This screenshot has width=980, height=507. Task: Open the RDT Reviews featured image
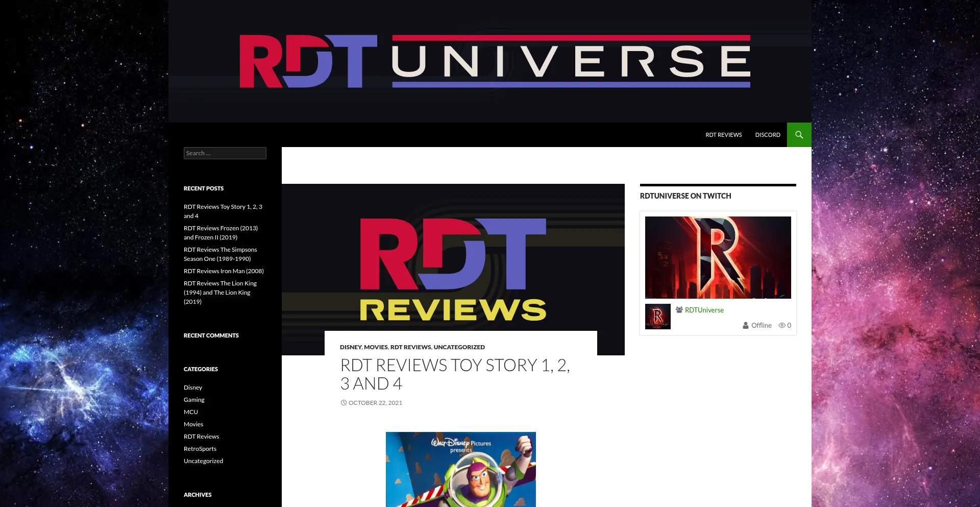453,270
